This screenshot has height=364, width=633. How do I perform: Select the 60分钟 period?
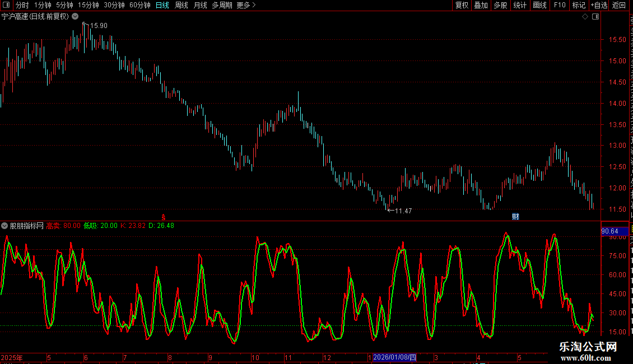(139, 5)
